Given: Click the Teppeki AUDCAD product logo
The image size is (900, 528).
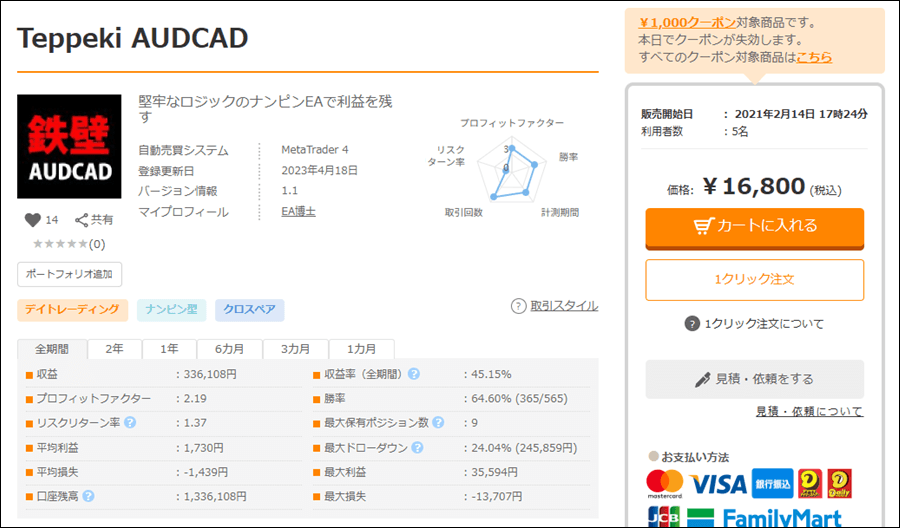Looking at the screenshot, I should (x=69, y=147).
